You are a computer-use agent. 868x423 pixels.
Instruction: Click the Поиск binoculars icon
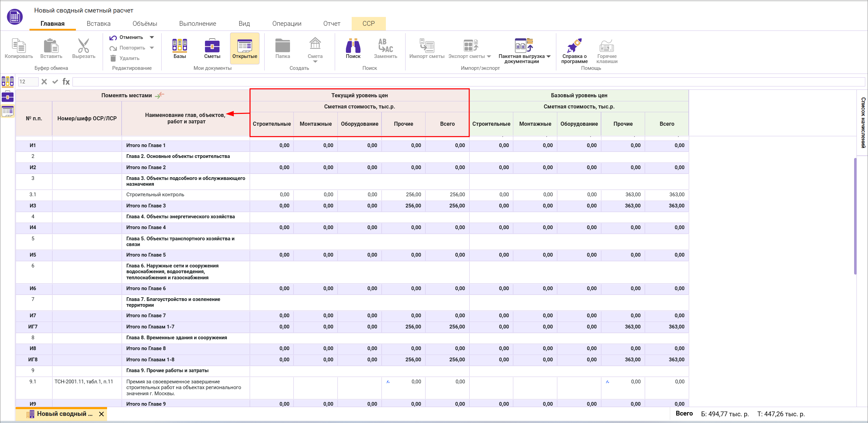tap(353, 46)
